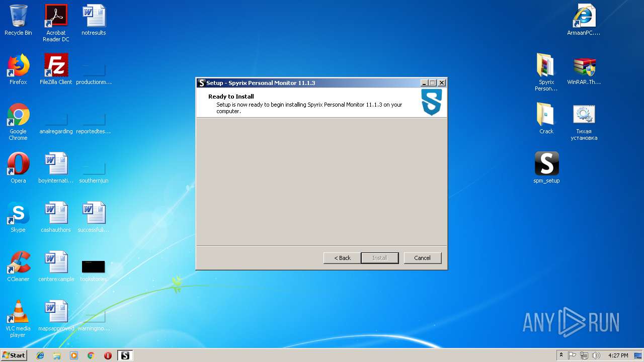The width and height of the screenshot is (644, 362).
Task: Open the FileZilla Client shortcut
Action: pos(56,70)
